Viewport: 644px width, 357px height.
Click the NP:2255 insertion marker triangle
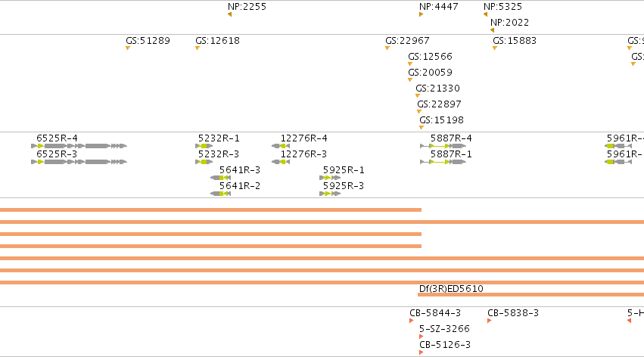point(229,14)
